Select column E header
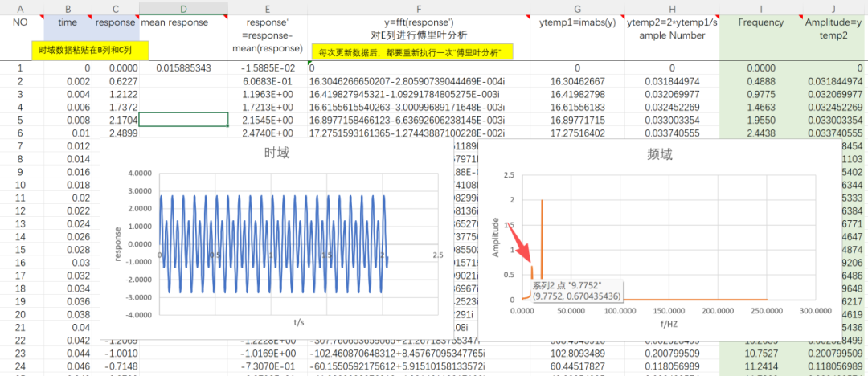This screenshot has width=868, height=376. 268,8
